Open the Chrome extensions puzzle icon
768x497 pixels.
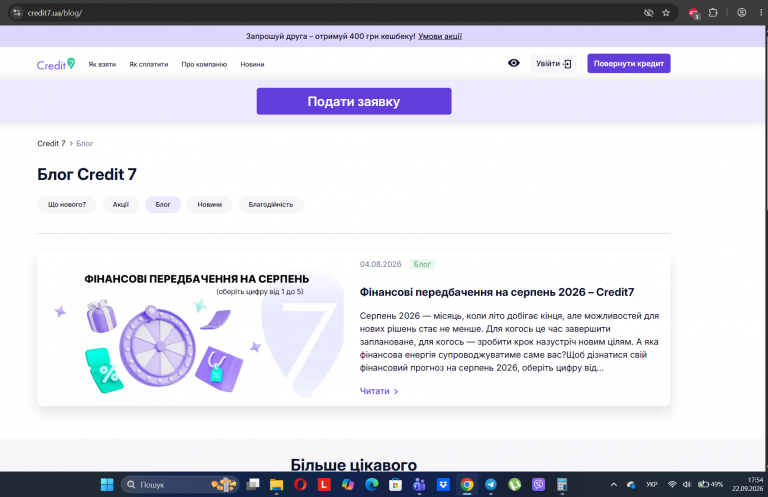(713, 13)
